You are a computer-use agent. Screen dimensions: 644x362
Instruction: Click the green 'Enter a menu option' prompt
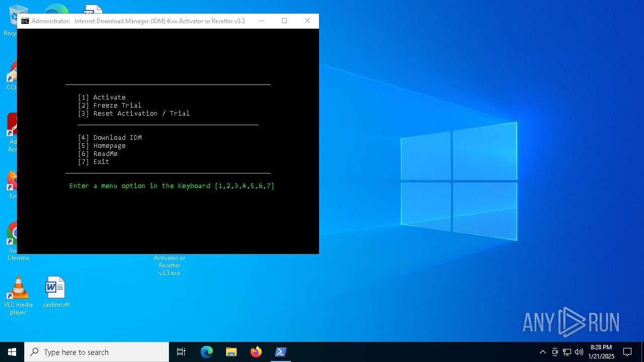[x=172, y=186]
